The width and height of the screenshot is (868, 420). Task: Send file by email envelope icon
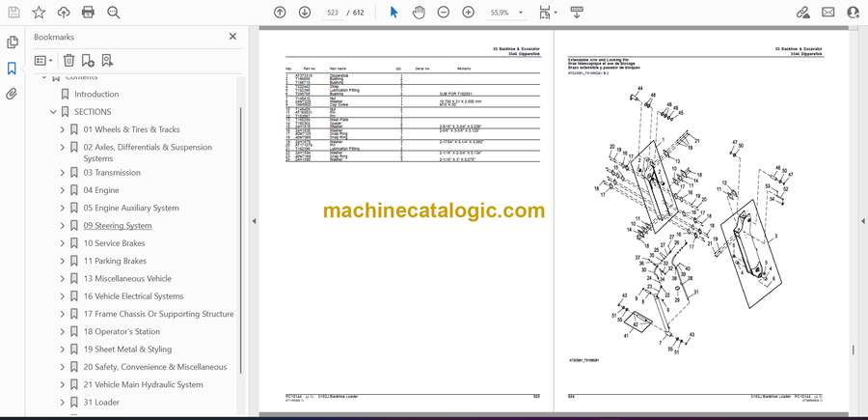click(828, 13)
